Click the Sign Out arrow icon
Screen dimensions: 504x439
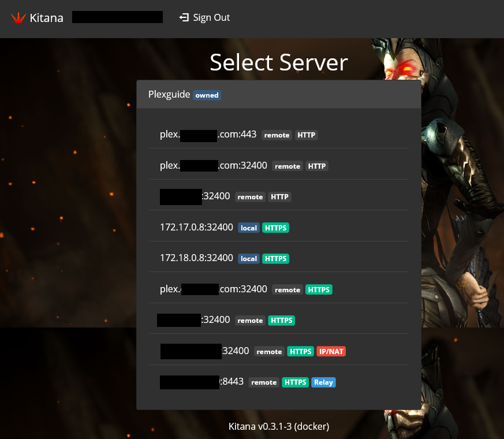pos(184,17)
